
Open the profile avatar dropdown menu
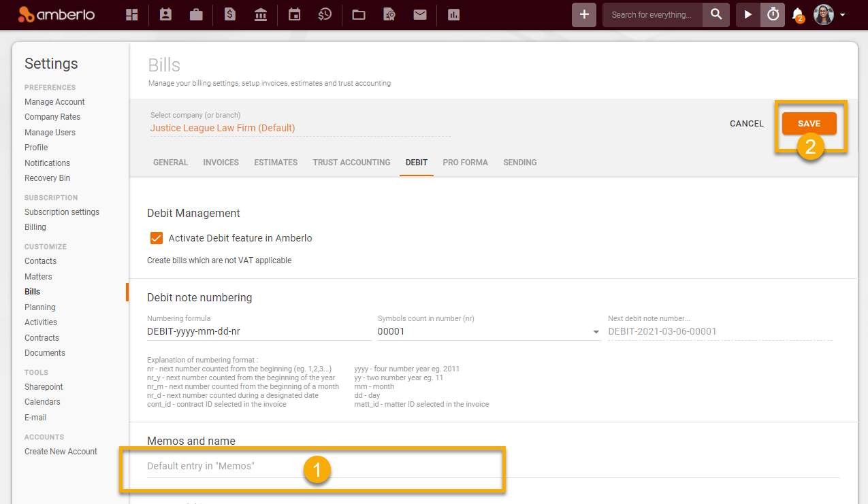coord(826,14)
